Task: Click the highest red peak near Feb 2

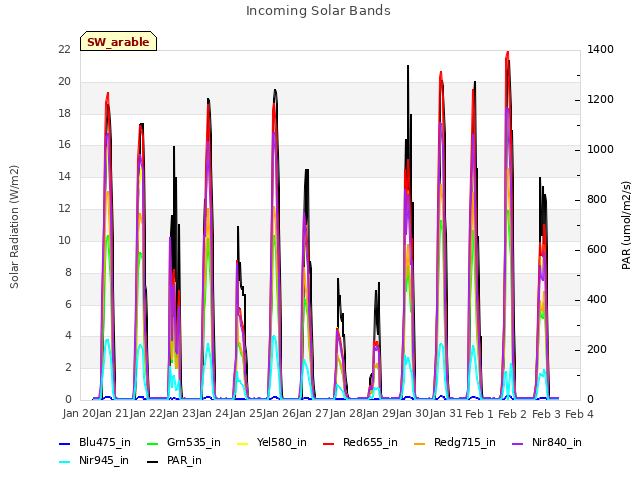Action: (x=507, y=53)
